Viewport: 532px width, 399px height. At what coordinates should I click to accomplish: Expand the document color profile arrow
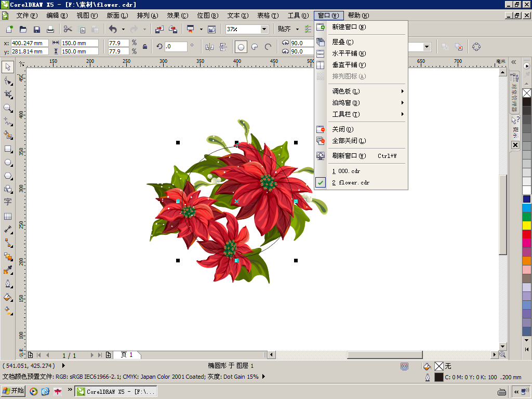(263, 377)
